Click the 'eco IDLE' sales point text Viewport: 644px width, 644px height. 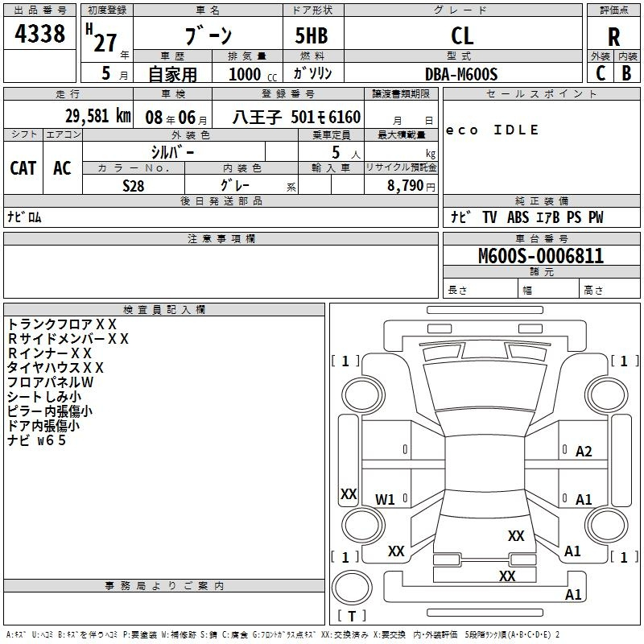click(x=493, y=130)
